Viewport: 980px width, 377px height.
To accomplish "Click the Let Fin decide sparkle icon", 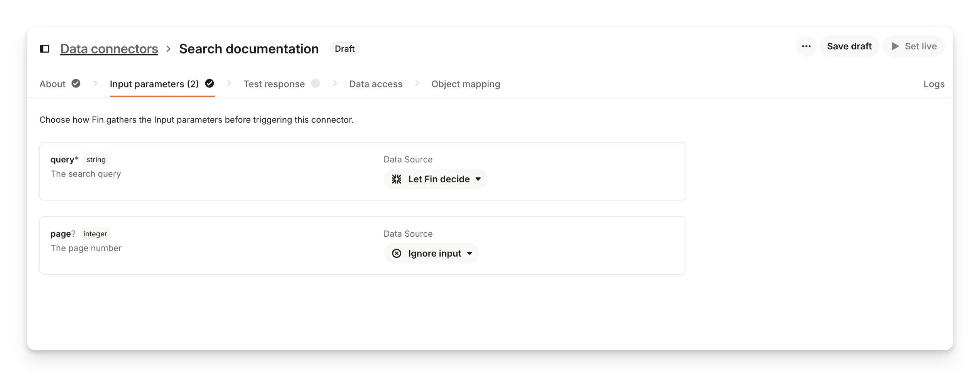I will coord(397,179).
